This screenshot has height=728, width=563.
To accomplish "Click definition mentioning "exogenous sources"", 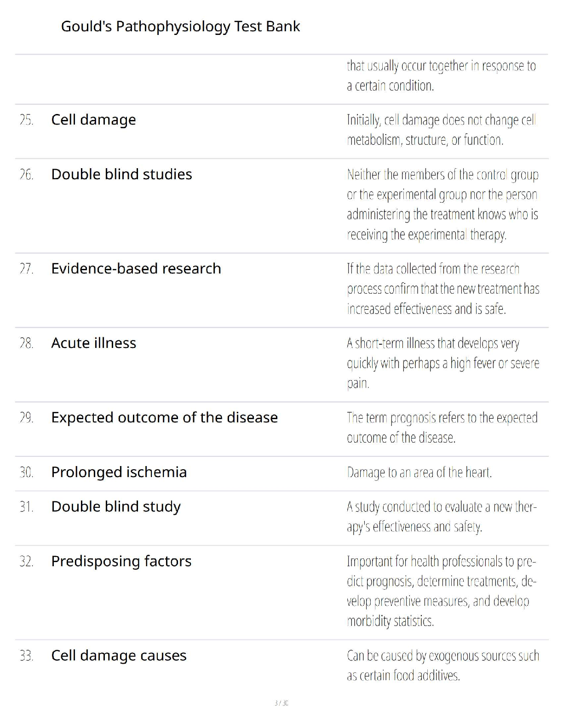I will point(442,665).
